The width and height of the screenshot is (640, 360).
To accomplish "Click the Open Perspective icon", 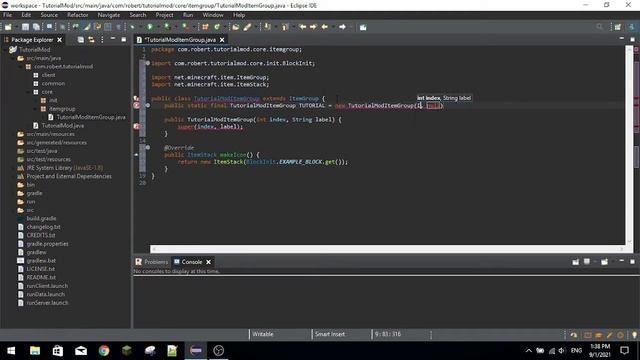I will 618,27.
